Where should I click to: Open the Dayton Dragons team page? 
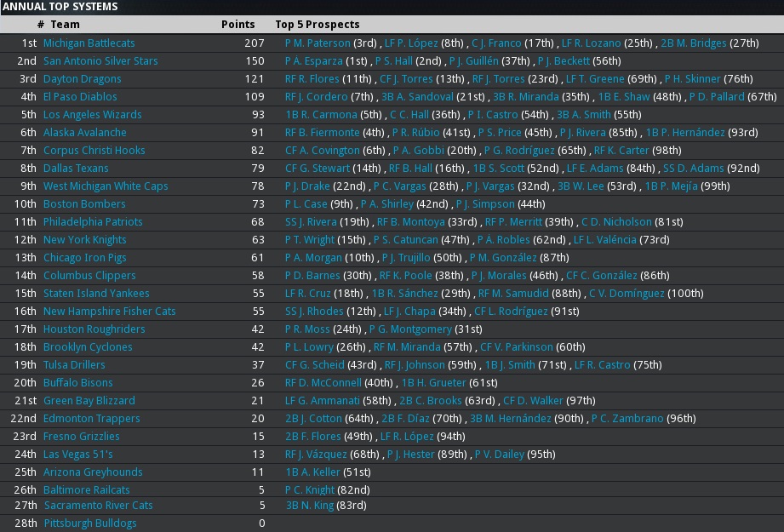[82, 78]
